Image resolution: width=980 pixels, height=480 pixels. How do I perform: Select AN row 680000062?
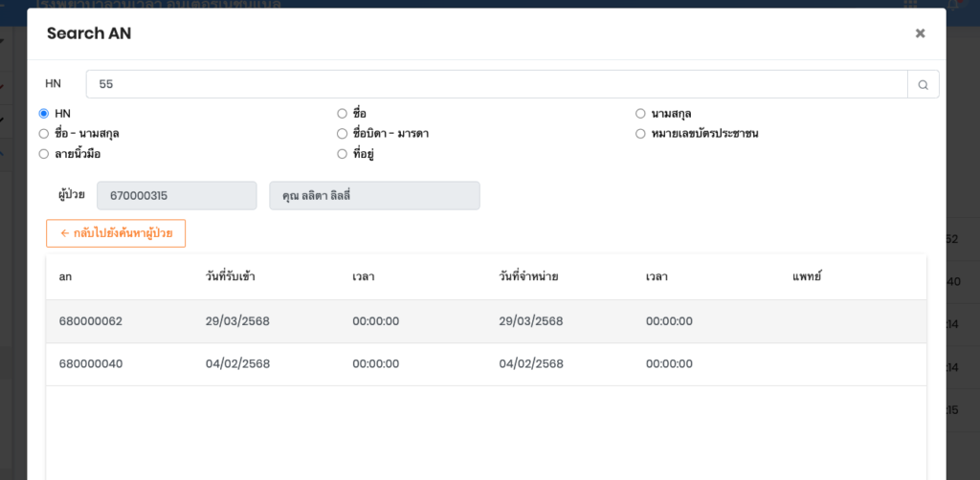tap(91, 321)
